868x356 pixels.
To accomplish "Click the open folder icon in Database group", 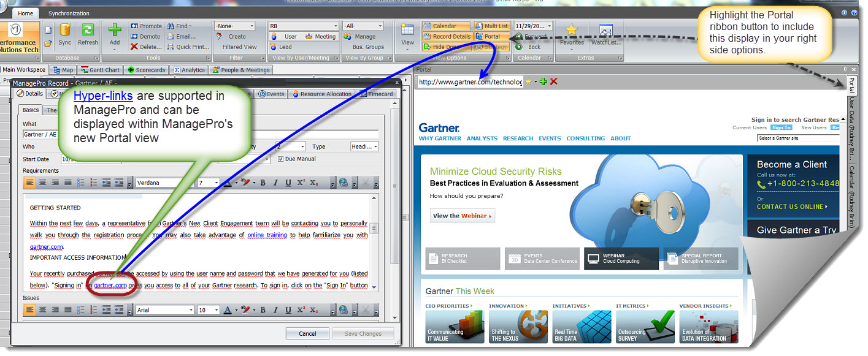I will (x=48, y=43).
